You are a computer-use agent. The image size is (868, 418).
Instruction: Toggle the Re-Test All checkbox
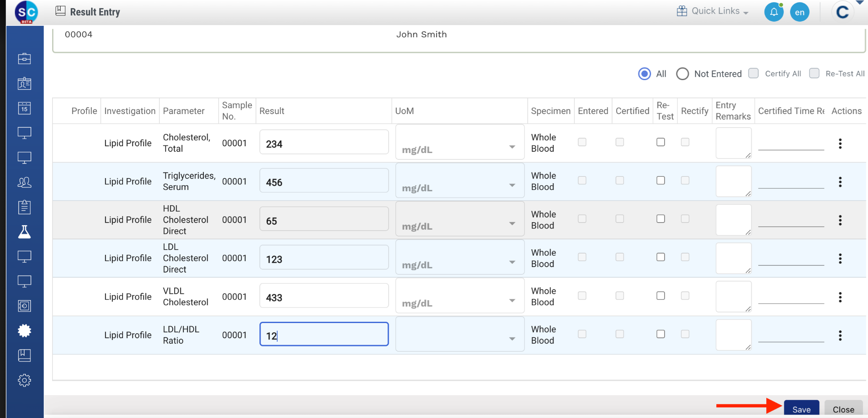pos(814,73)
